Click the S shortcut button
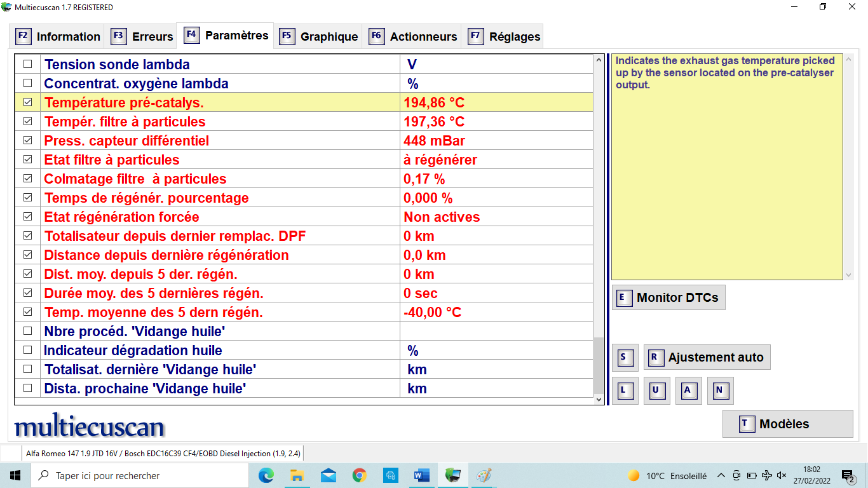 [x=625, y=357]
